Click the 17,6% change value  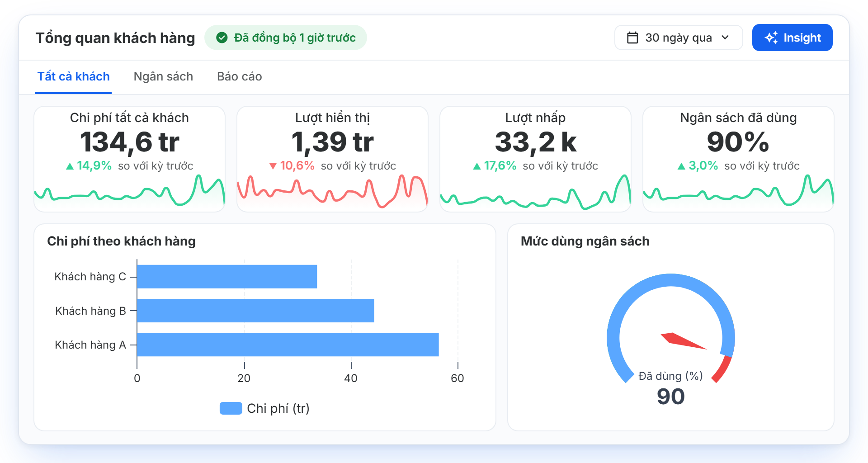coord(500,166)
